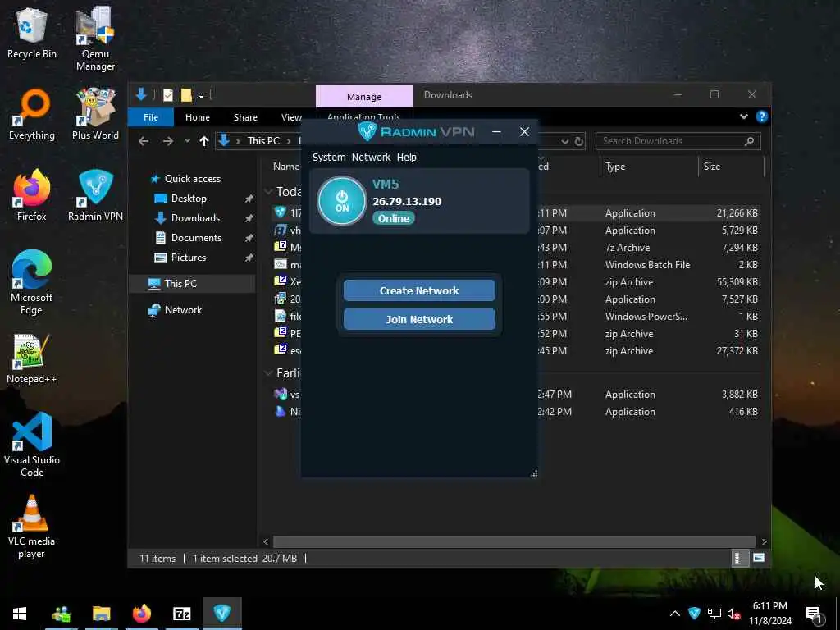
Task: Sort by the Type column header
Action: [649, 167]
